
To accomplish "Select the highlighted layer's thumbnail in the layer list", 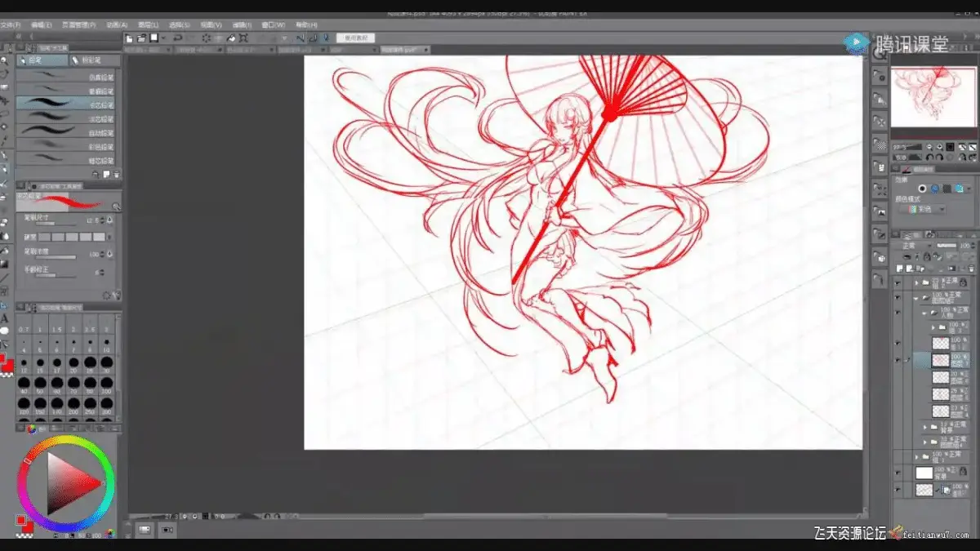I will click(940, 360).
